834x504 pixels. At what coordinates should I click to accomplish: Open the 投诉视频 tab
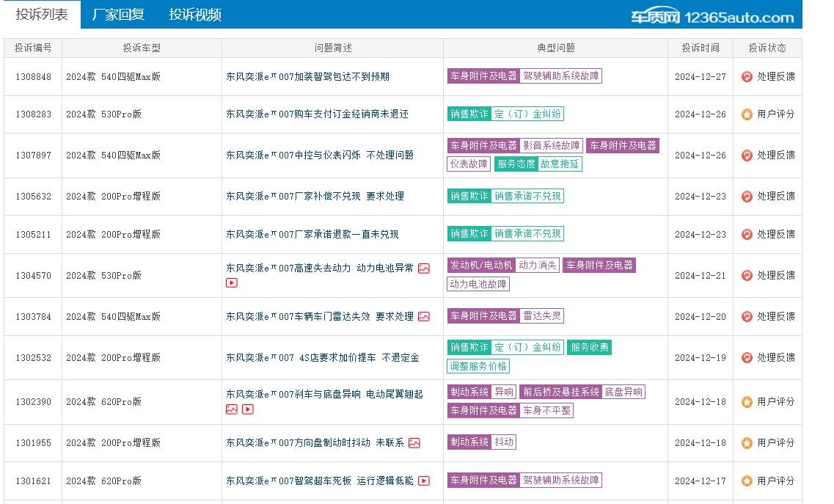195,15
